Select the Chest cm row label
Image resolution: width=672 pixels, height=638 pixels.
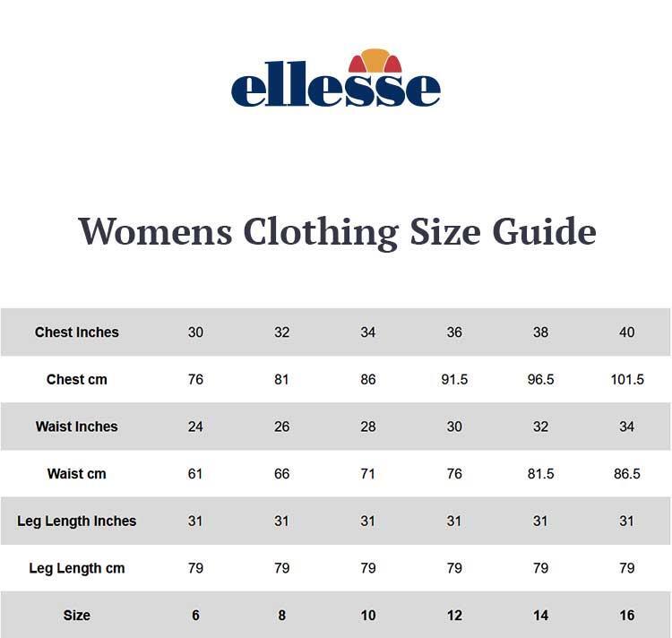(77, 379)
